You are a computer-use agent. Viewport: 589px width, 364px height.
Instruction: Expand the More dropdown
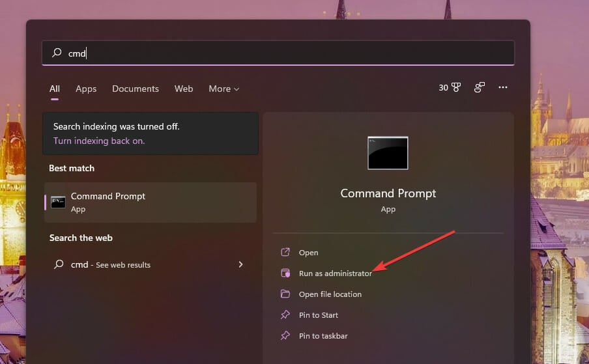[x=224, y=89]
